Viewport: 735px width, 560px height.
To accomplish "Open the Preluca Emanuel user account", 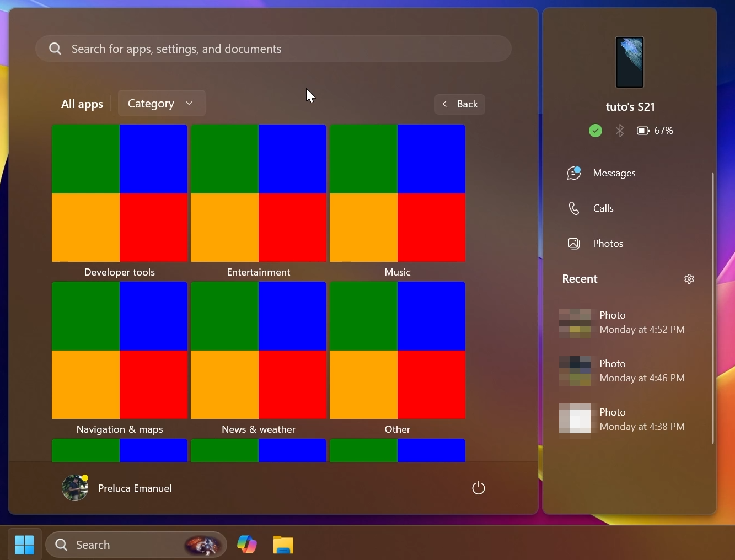I will [117, 488].
